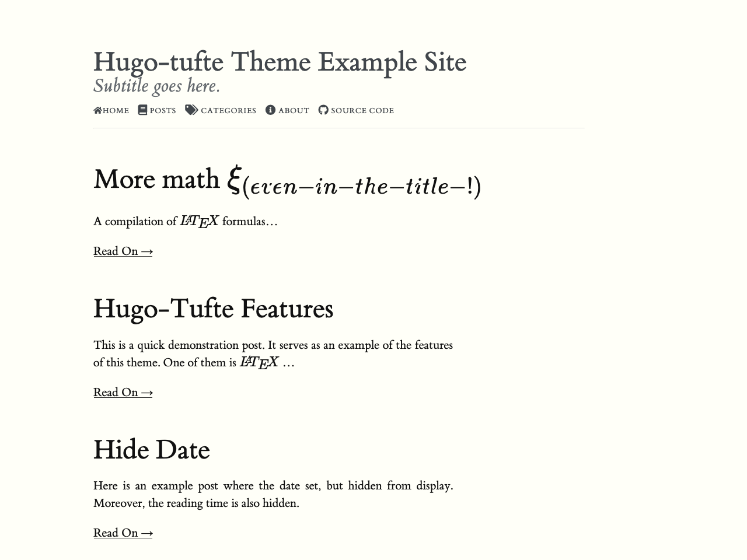The height and width of the screenshot is (560, 747).
Task: Click the LaTeX logo in the first excerpt
Action: coord(199,221)
